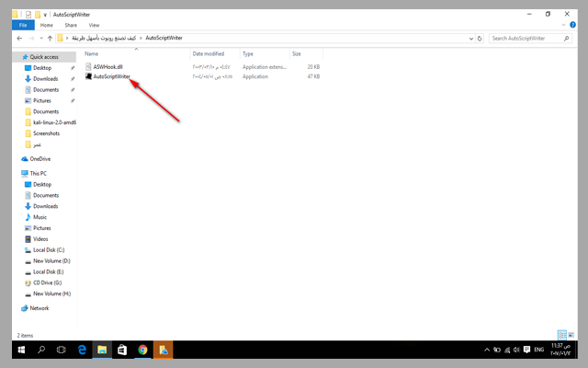The width and height of the screenshot is (588, 368).
Task: Open taskbar Search magnifier
Action: (41, 350)
